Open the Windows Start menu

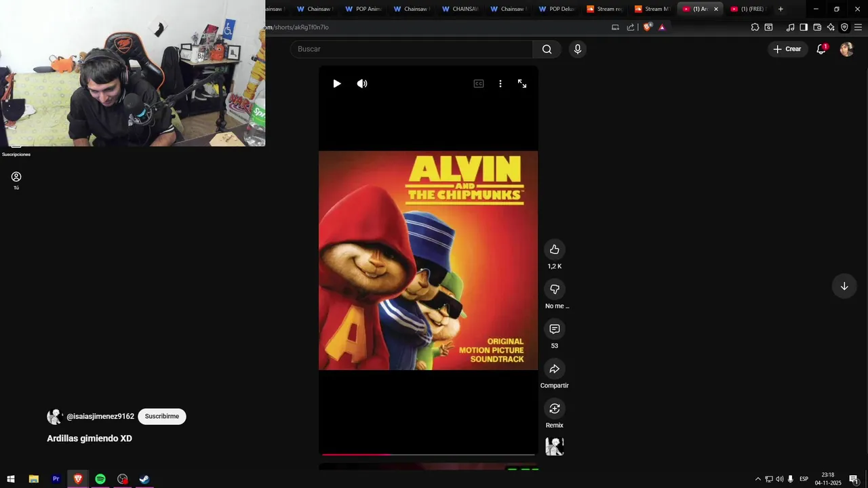click(x=11, y=479)
